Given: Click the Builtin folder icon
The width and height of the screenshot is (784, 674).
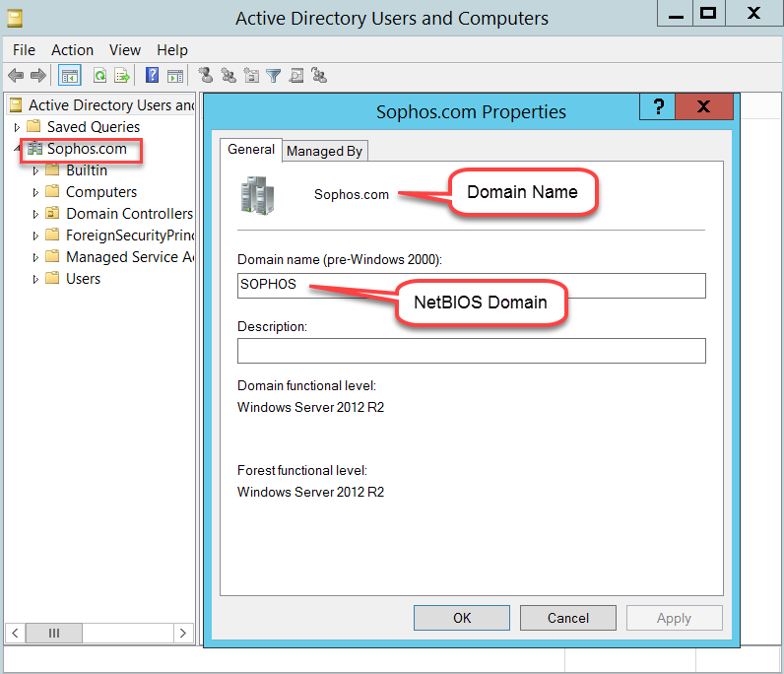Looking at the screenshot, I should point(52,170).
